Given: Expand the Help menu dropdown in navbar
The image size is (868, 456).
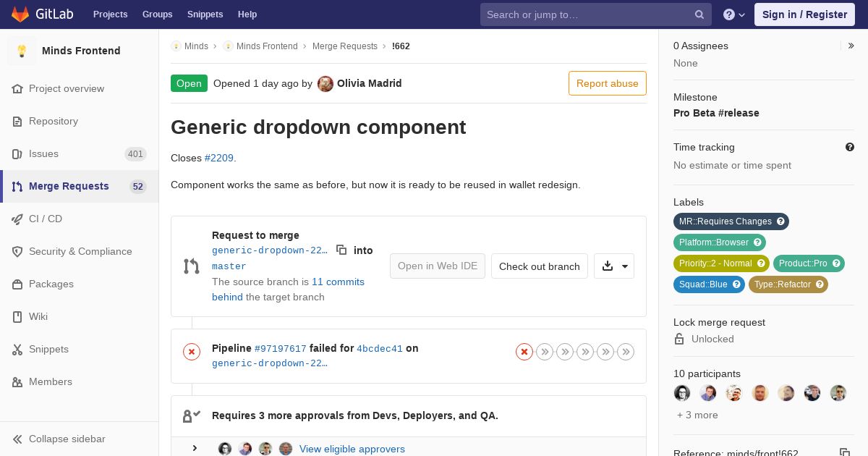Looking at the screenshot, I should click(734, 14).
